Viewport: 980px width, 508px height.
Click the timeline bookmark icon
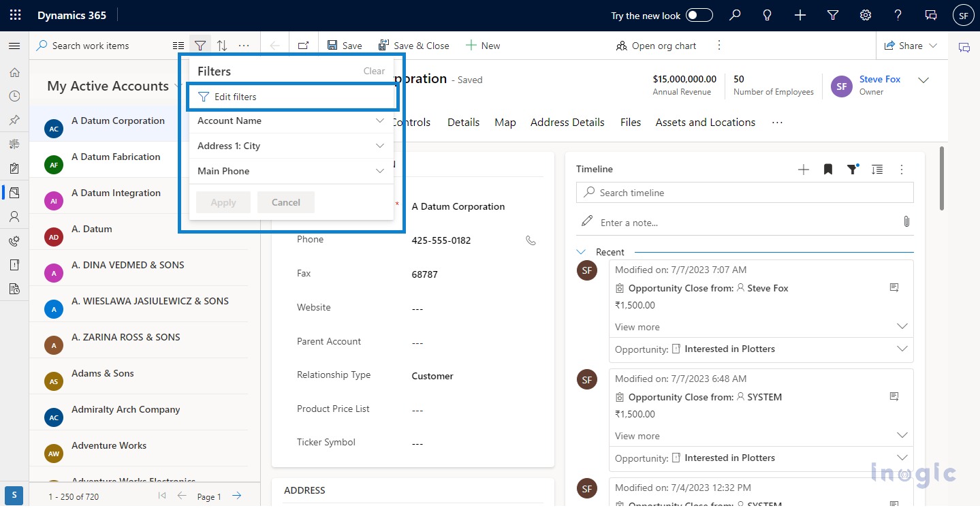pyautogui.click(x=828, y=170)
